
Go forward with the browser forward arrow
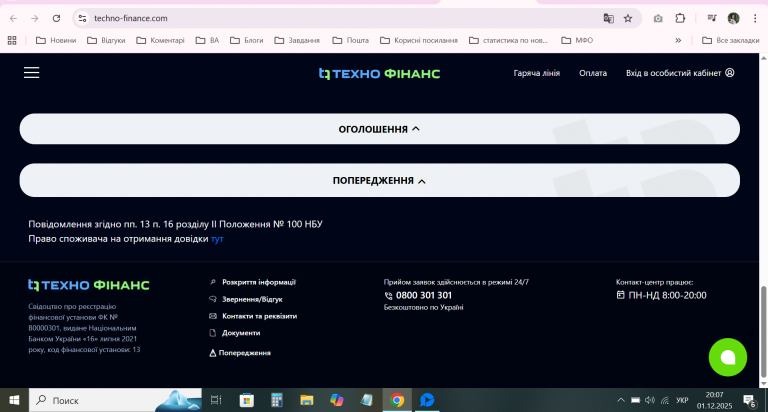[x=34, y=18]
